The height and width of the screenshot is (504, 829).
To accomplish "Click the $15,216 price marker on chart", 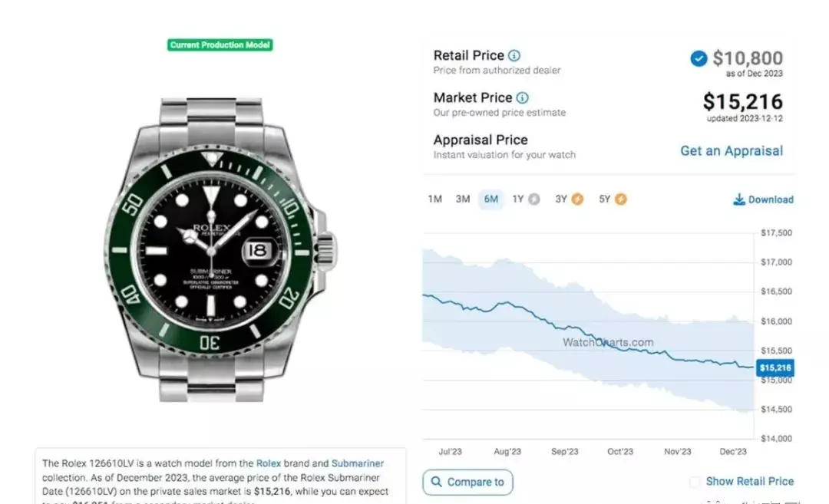I will [775, 367].
